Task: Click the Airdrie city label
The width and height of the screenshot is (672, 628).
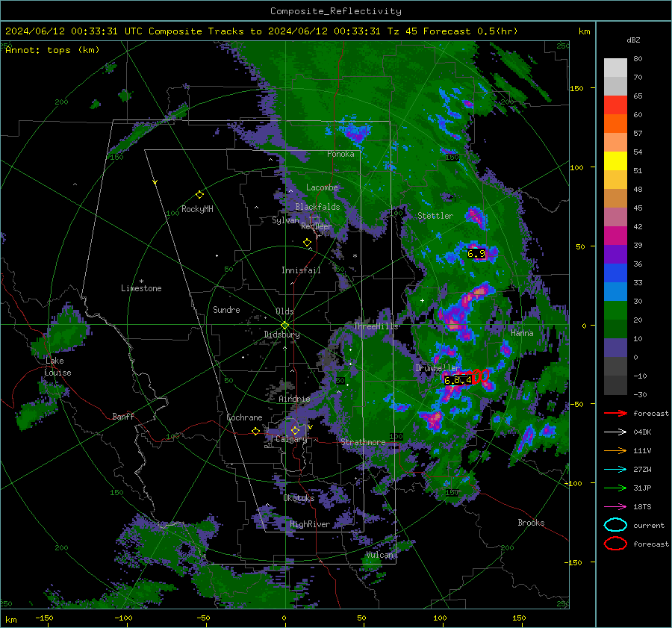Action: point(294,399)
